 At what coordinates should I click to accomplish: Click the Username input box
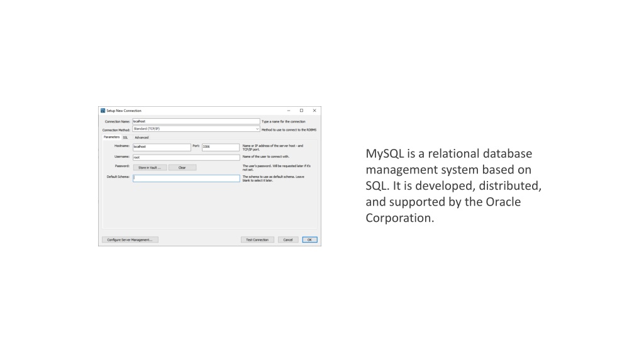pos(186,157)
